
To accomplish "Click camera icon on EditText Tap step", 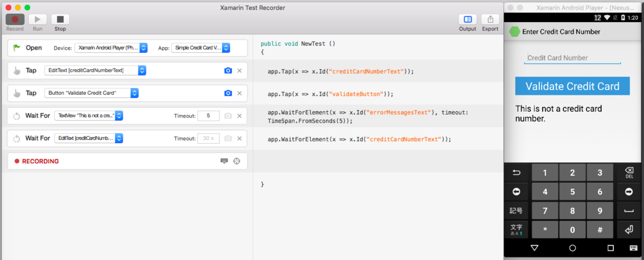I will [228, 70].
